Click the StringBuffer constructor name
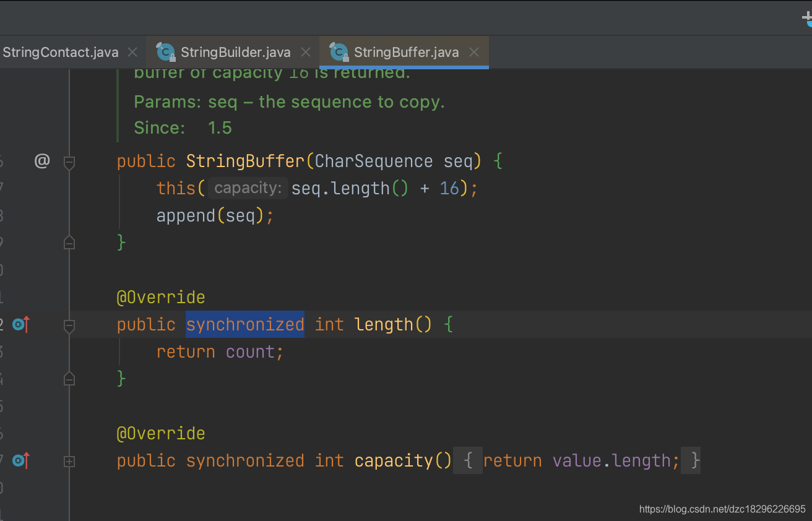This screenshot has width=812, height=521. point(245,161)
